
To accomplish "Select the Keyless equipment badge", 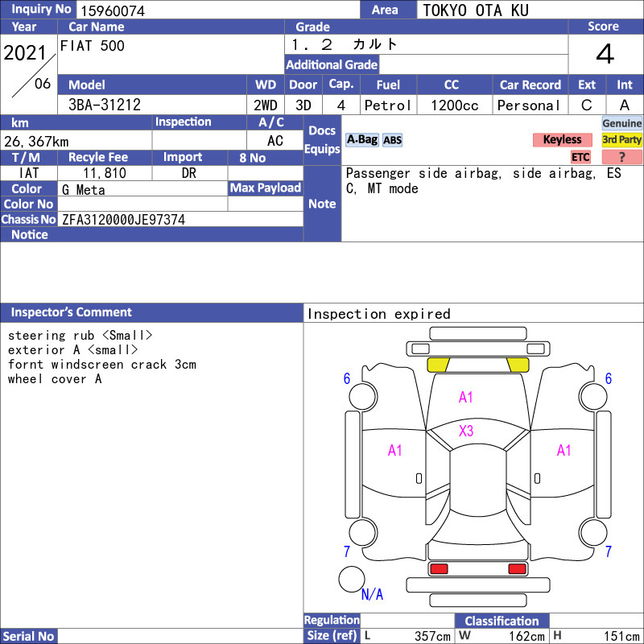I will tap(562, 139).
